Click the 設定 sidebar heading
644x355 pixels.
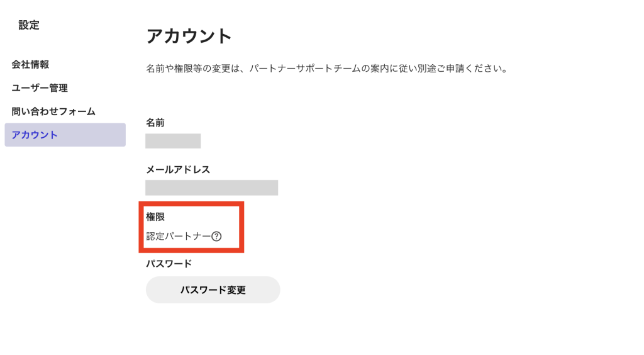pos(29,25)
